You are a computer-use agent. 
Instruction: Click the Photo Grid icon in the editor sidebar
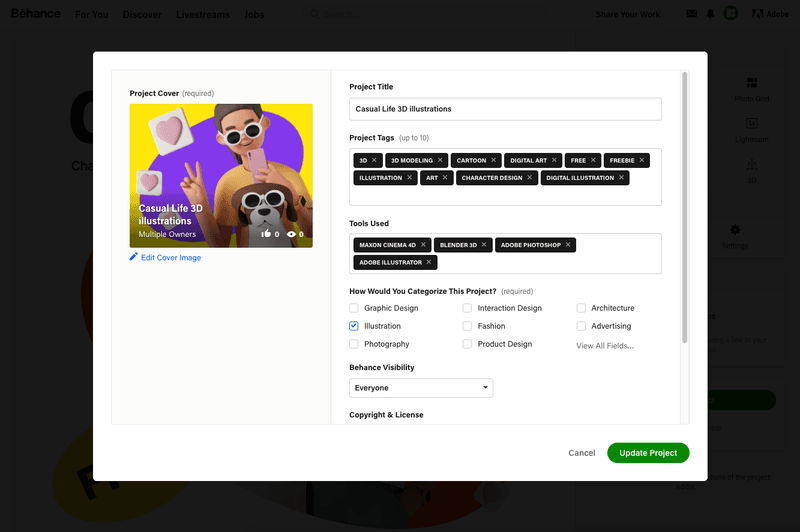[x=752, y=83]
